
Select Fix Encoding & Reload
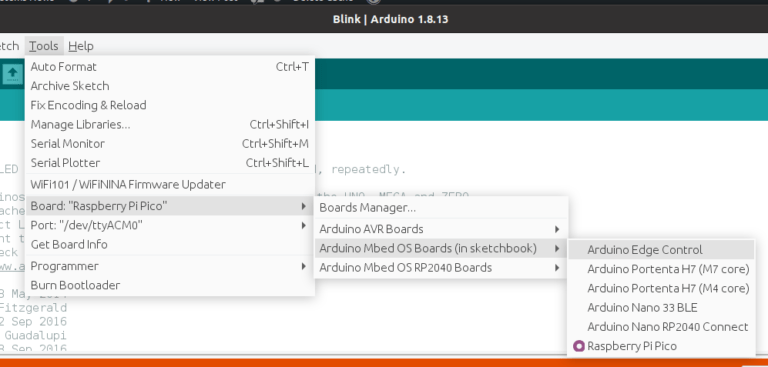pos(169,105)
